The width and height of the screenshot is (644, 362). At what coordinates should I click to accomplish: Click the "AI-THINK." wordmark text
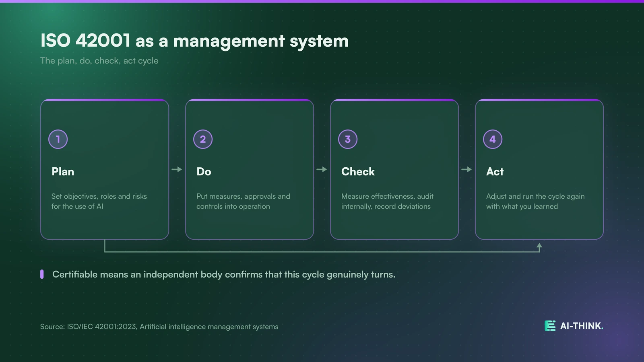582,326
